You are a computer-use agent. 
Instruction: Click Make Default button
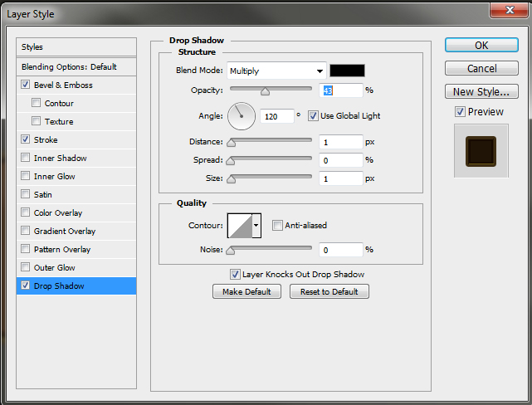(246, 291)
